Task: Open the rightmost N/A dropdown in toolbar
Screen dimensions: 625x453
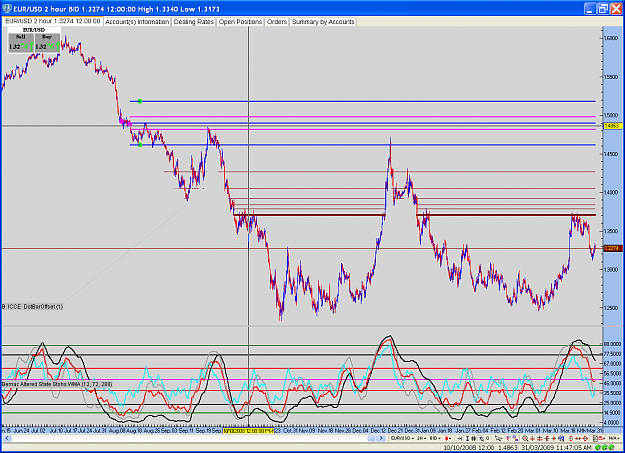Action: click(x=613, y=438)
